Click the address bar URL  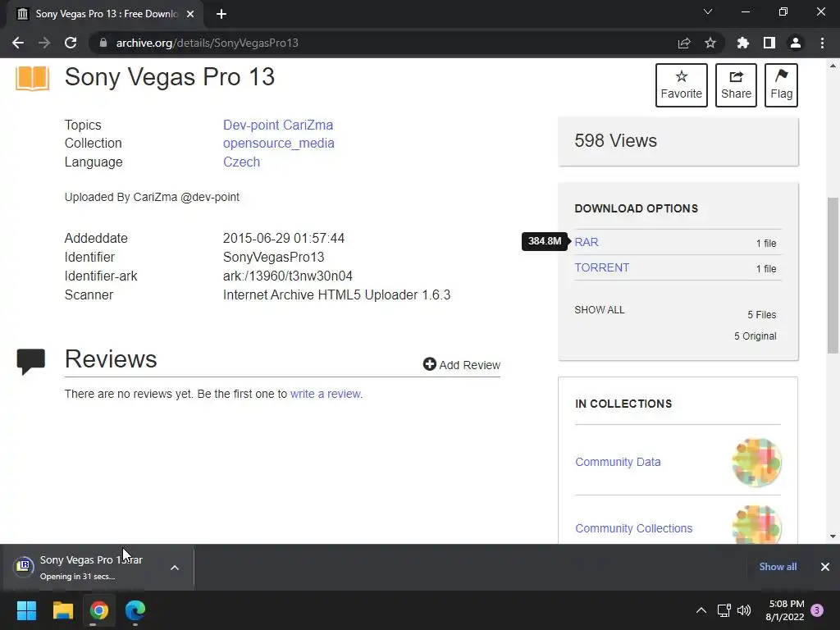(208, 43)
